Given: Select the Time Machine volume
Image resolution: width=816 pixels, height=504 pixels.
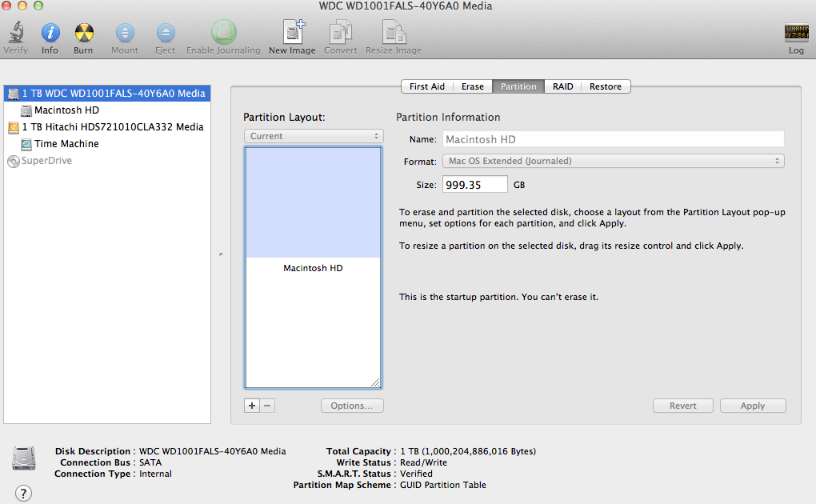Looking at the screenshot, I should 107,144.
